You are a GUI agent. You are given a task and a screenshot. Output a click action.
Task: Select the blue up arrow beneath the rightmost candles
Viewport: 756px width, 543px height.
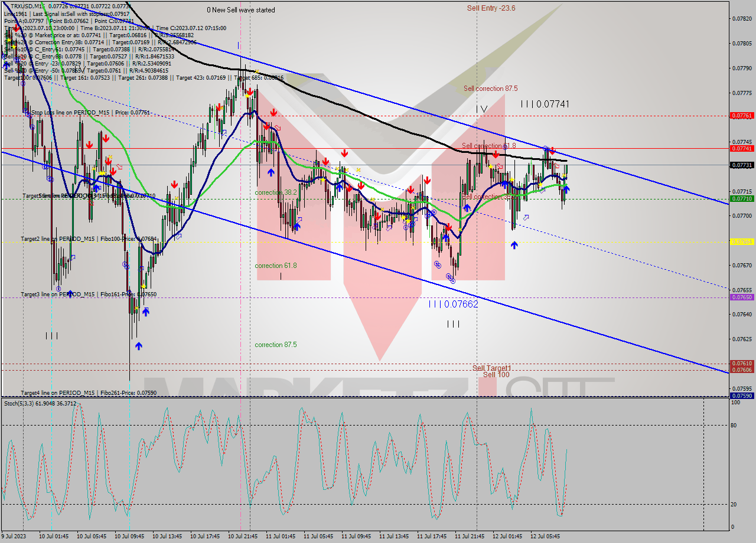[x=567, y=189]
